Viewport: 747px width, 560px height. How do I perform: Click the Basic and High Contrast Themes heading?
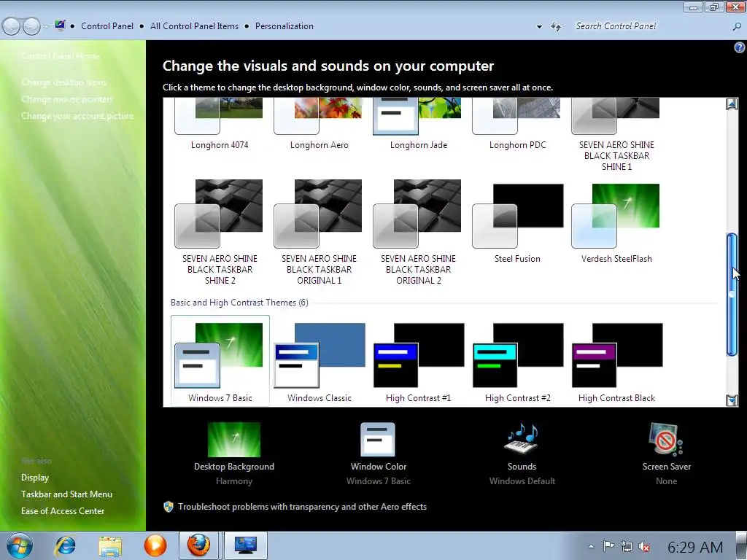pos(239,303)
